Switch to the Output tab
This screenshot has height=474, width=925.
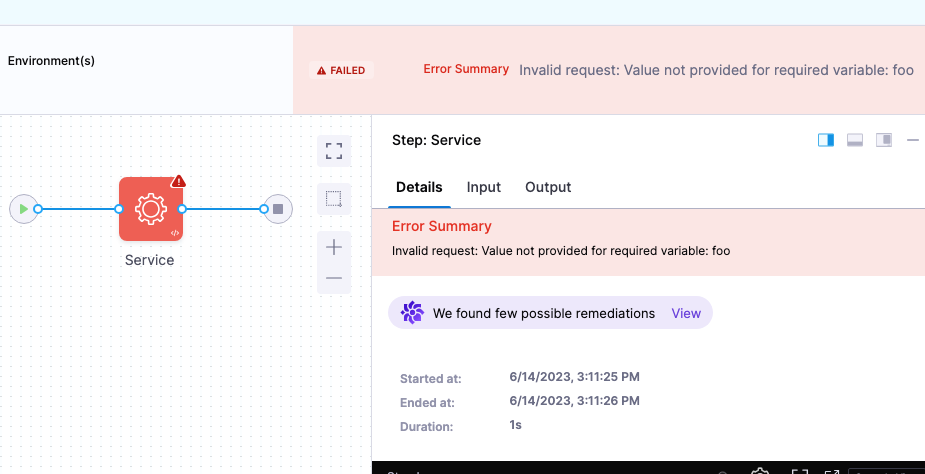point(548,187)
